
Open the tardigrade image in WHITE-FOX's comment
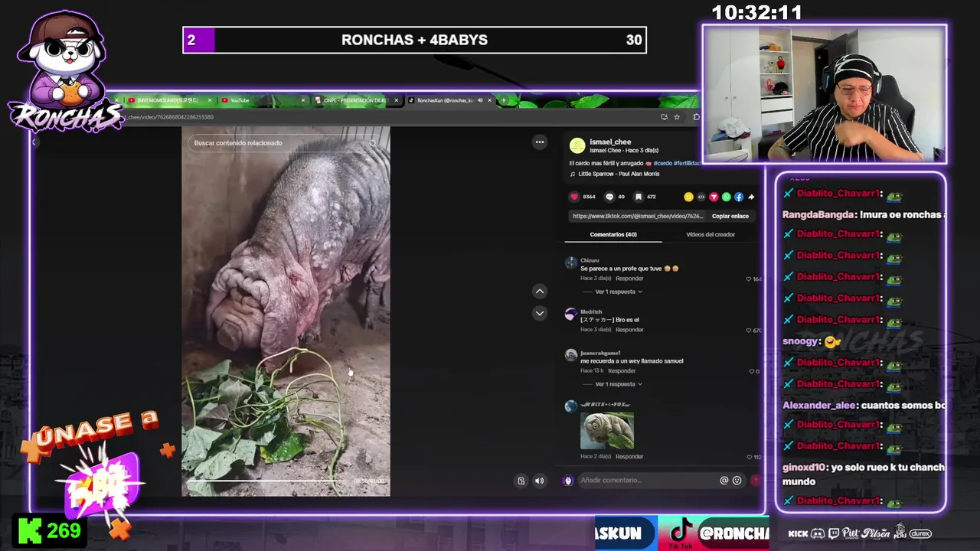click(x=606, y=431)
